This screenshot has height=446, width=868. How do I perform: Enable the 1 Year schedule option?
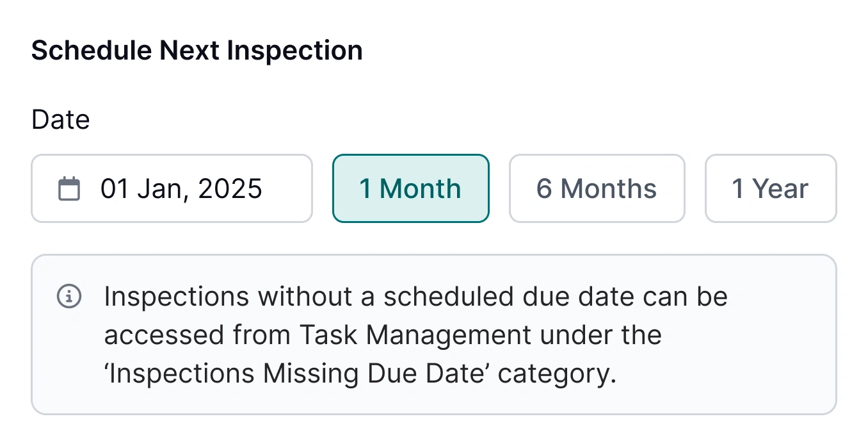tap(770, 188)
